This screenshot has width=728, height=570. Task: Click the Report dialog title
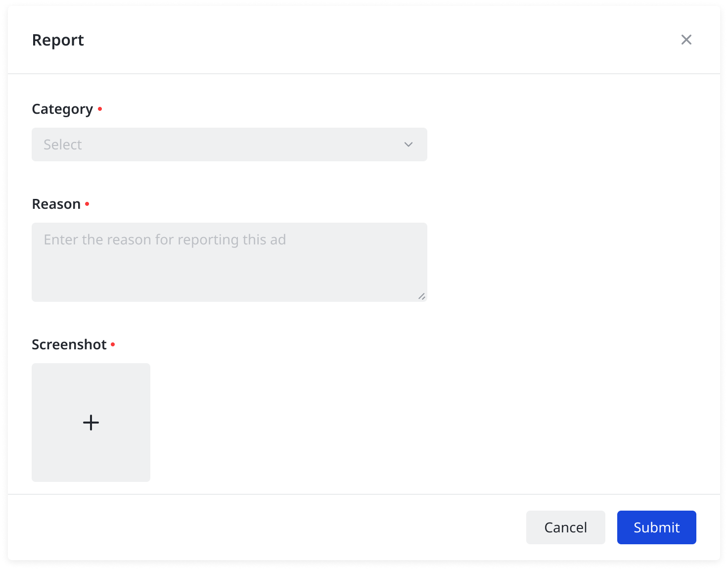tap(58, 40)
